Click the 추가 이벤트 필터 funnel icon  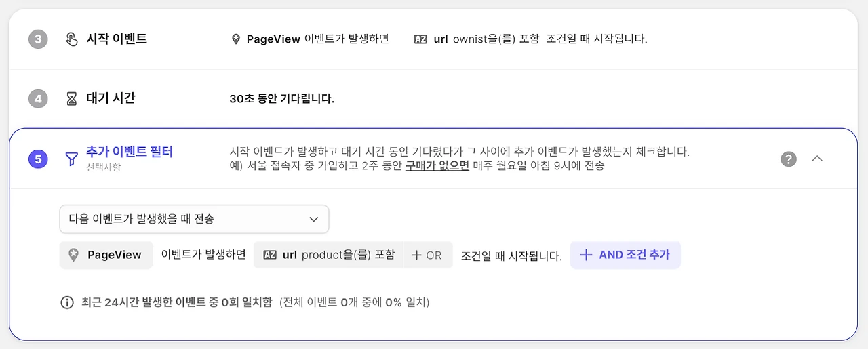71,159
